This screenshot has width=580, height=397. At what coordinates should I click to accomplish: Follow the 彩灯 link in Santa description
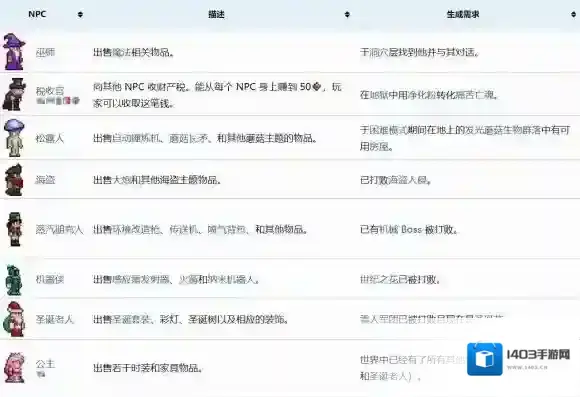pos(169,319)
